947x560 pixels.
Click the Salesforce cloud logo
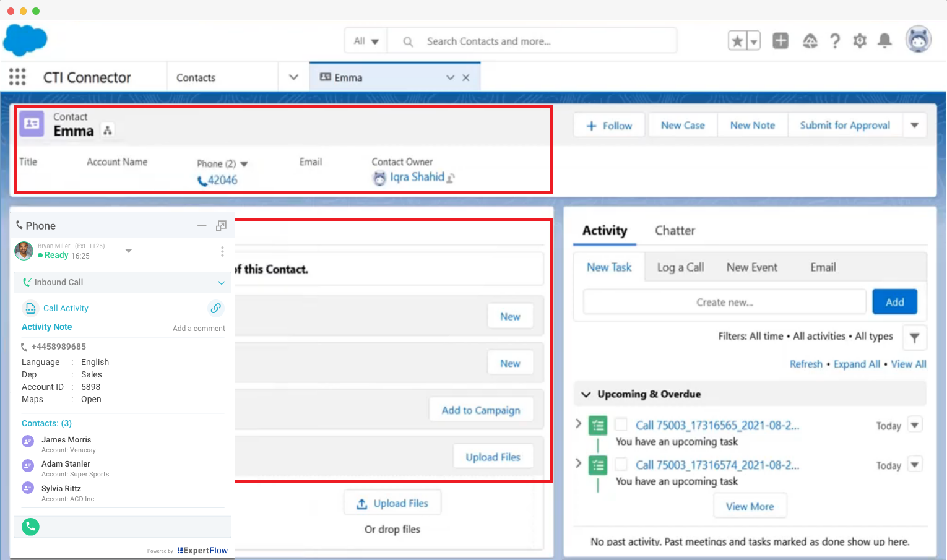tap(25, 40)
